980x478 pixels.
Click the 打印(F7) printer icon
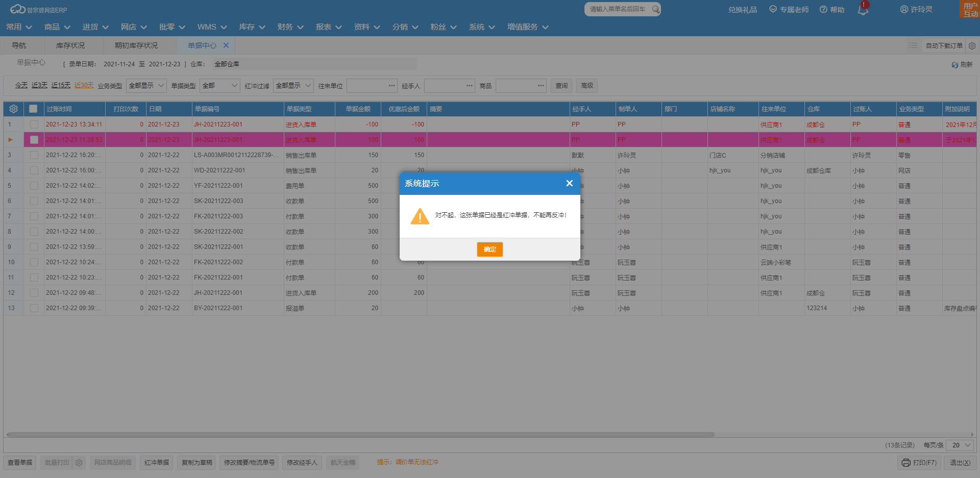(906, 463)
